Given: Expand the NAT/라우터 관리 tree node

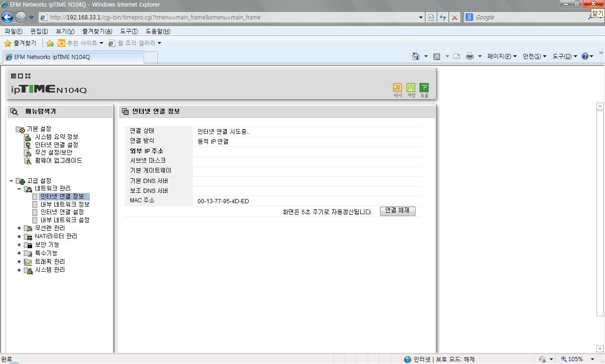Looking at the screenshot, I should point(19,236).
